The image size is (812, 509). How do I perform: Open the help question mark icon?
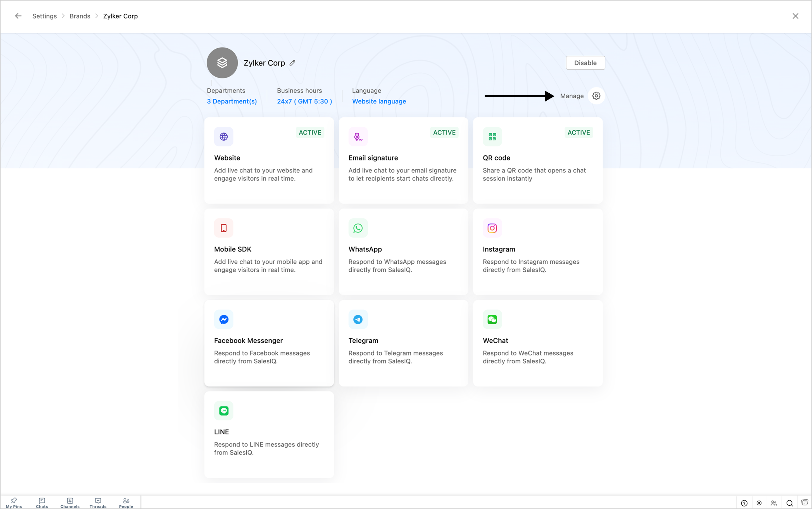[744, 503]
